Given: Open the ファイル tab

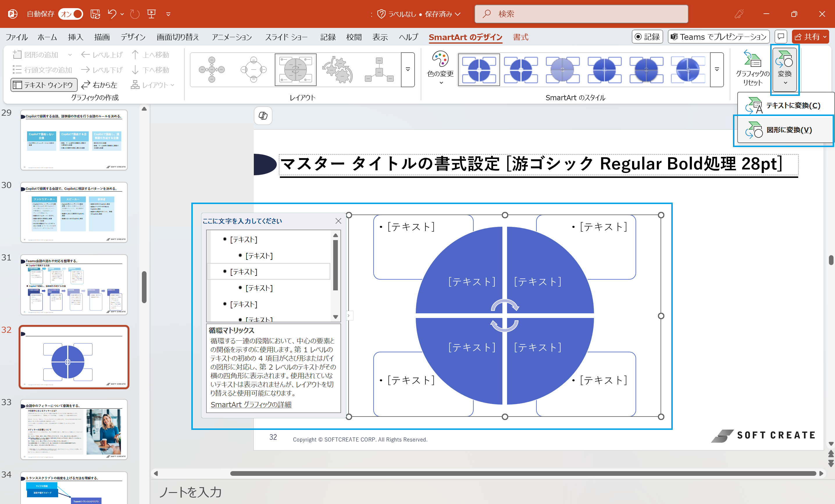Looking at the screenshot, I should click(16, 37).
